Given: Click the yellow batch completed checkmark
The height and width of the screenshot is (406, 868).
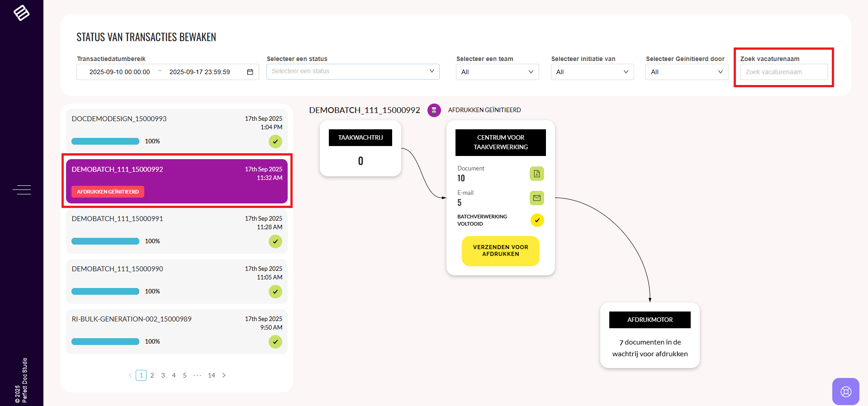Looking at the screenshot, I should (x=537, y=220).
